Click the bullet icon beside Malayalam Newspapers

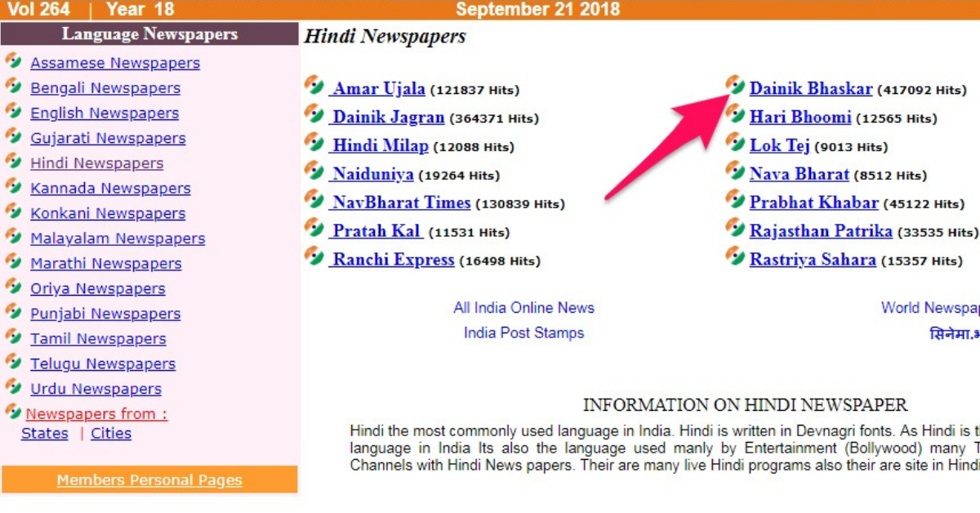click(x=13, y=236)
